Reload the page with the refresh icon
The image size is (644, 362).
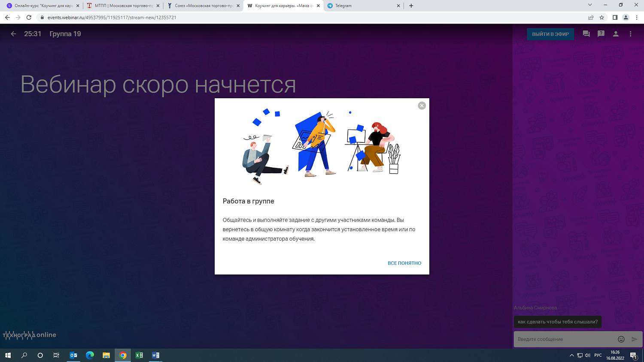pos(28,18)
